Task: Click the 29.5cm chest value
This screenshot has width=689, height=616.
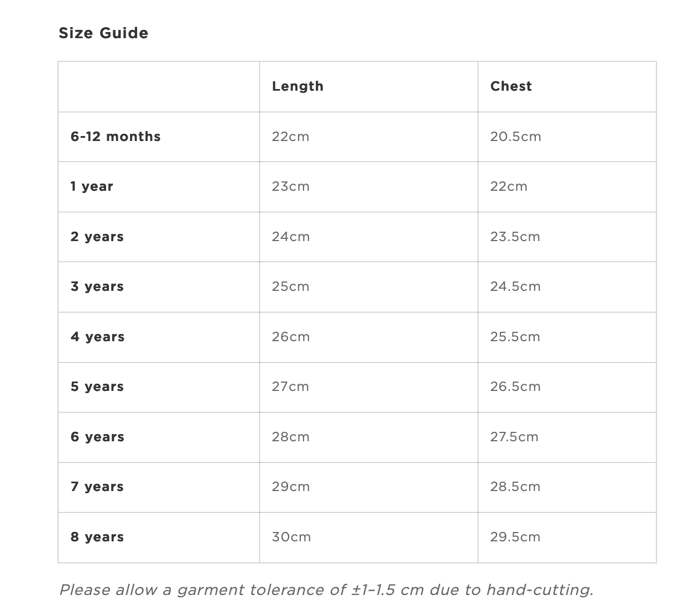Action: point(515,537)
